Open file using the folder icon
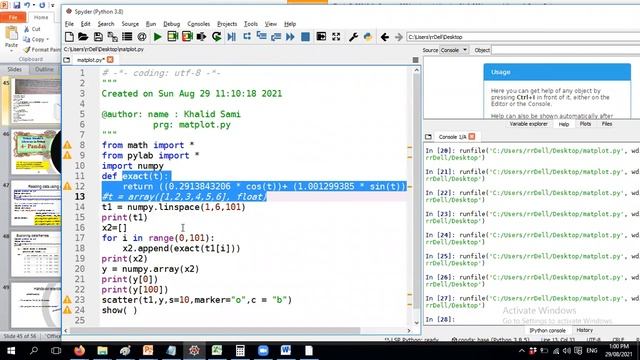The height and width of the screenshot is (360, 640). coord(83,37)
